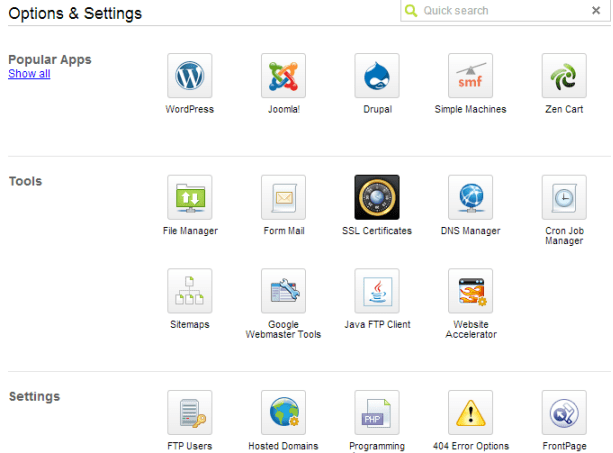Click the Zen Cart text label
Image resolution: width=613 pixels, height=453 pixels.
[x=564, y=109]
